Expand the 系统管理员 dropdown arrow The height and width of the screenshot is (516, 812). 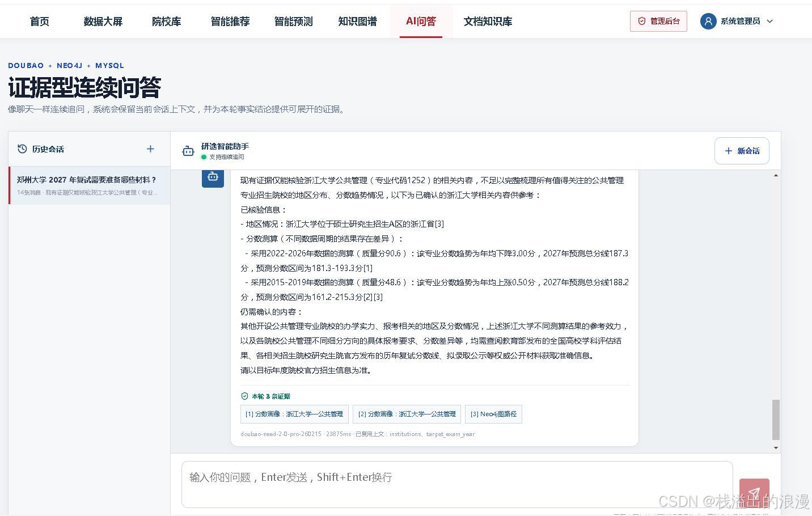[x=769, y=22]
